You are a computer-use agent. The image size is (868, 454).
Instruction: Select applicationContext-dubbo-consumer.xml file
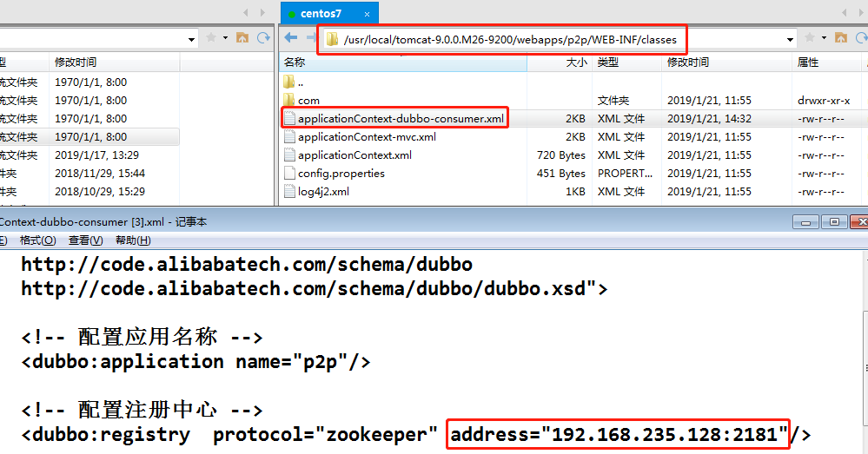401,119
